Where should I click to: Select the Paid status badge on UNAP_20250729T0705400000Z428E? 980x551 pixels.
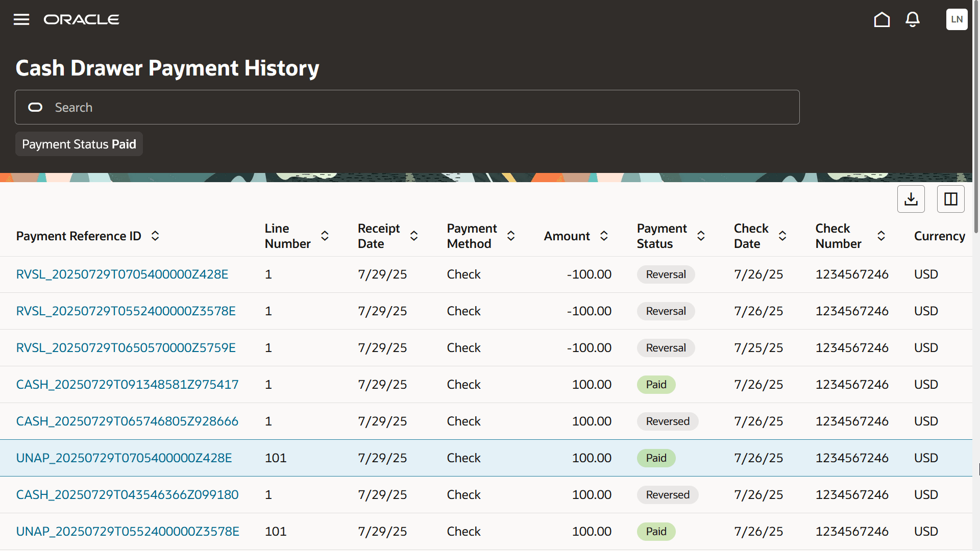click(656, 458)
